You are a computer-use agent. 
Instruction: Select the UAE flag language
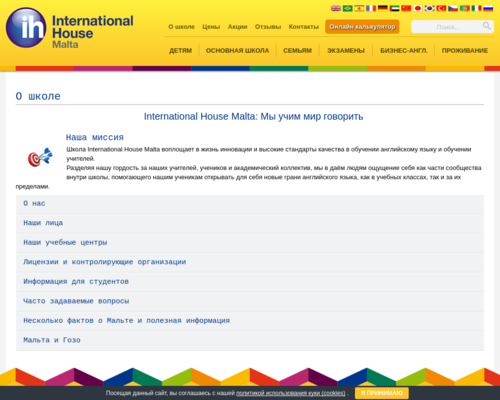(394, 8)
